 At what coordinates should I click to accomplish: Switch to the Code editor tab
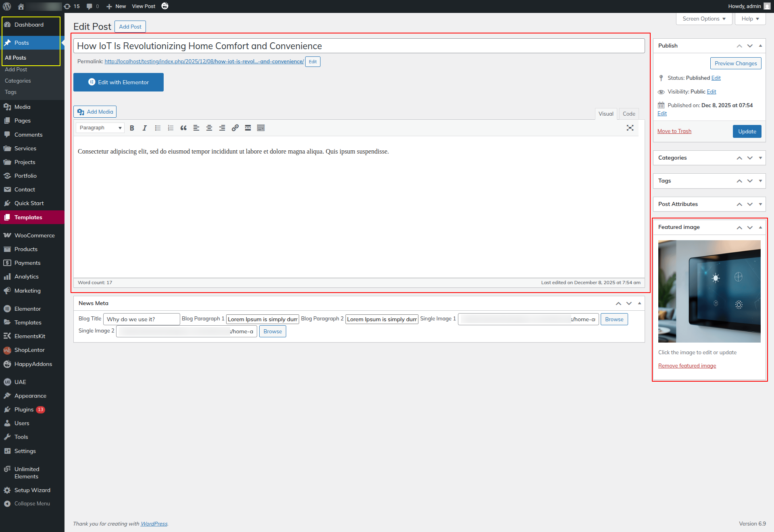coord(628,114)
